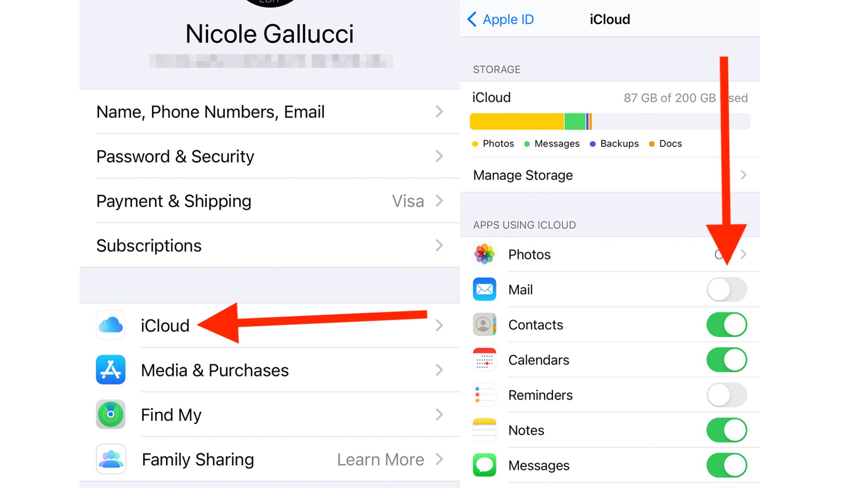
Task: Tap the Notes app icon
Action: 484,430
